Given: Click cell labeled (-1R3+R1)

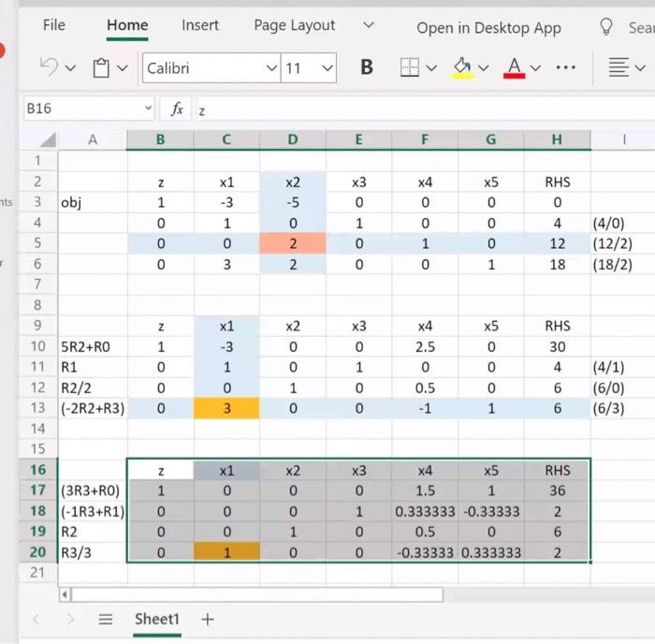Looking at the screenshot, I should coord(93,511).
